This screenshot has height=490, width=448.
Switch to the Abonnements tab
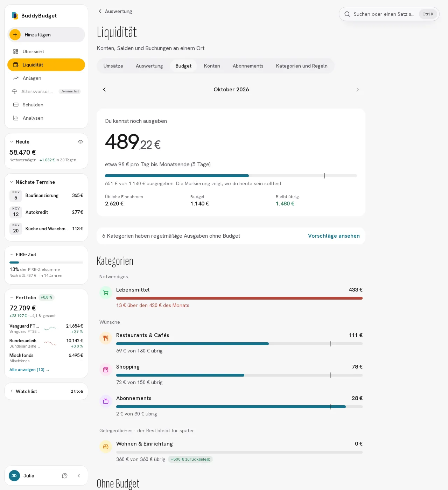tap(248, 66)
